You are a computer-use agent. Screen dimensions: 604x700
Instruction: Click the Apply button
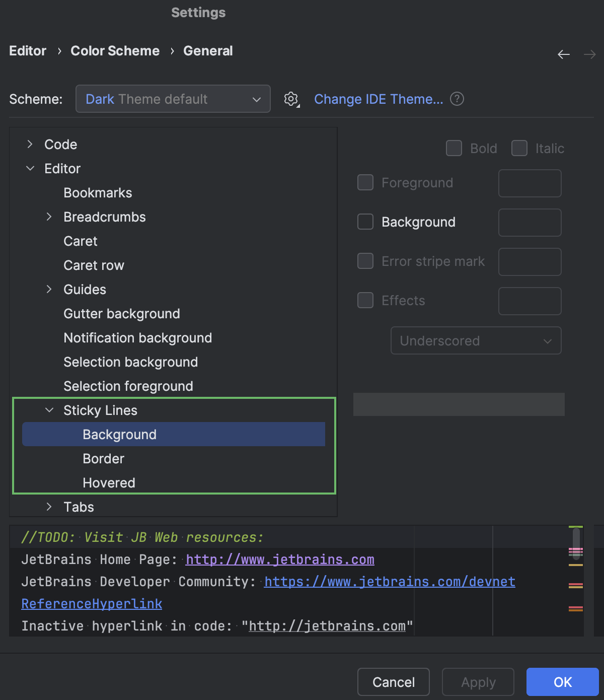point(478,682)
